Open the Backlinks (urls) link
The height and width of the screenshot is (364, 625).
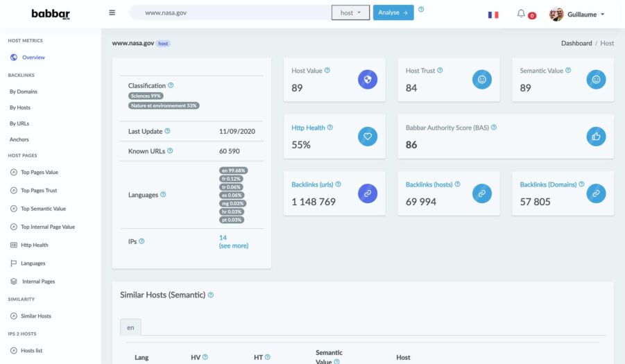(312, 185)
